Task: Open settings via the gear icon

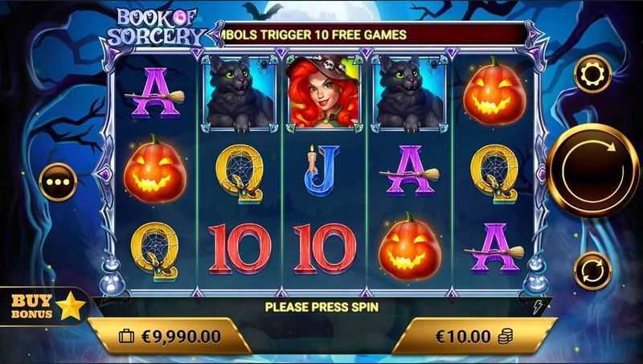Action: 593,74
